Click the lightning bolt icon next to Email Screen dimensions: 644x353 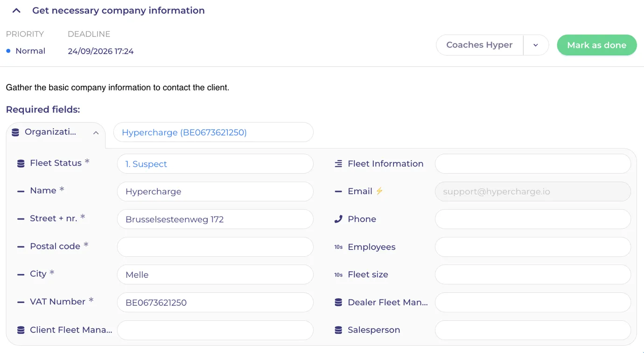click(x=379, y=191)
